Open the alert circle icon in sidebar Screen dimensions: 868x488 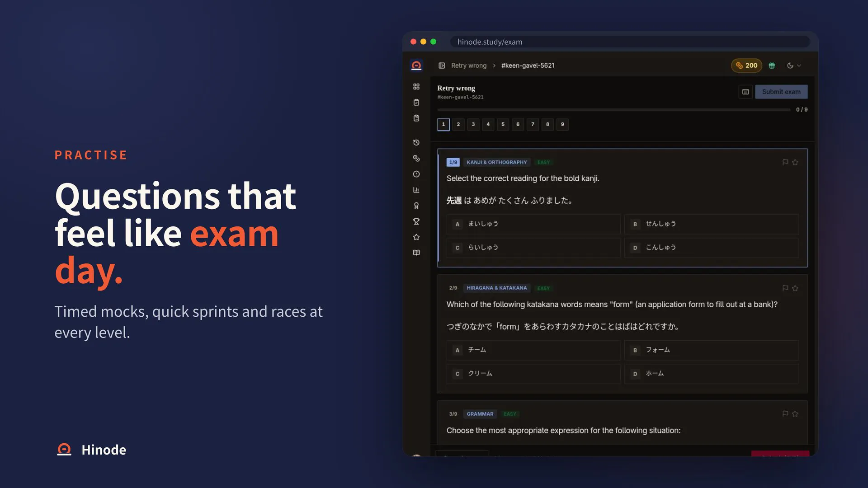(x=416, y=174)
